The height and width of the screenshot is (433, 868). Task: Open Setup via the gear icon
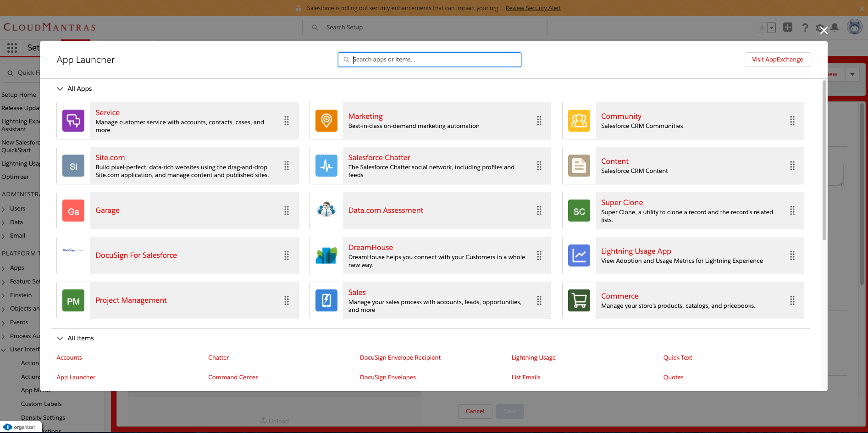coord(820,28)
